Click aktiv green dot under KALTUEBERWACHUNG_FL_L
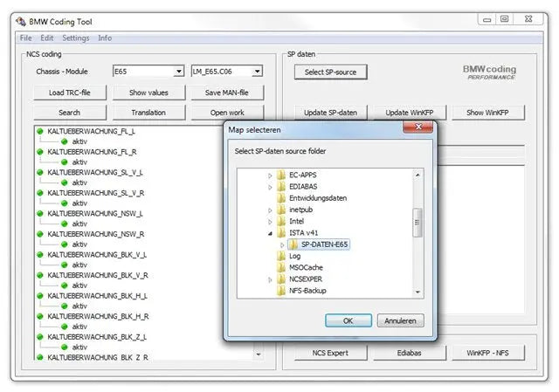This screenshot has width=559, height=392. pos(64,141)
